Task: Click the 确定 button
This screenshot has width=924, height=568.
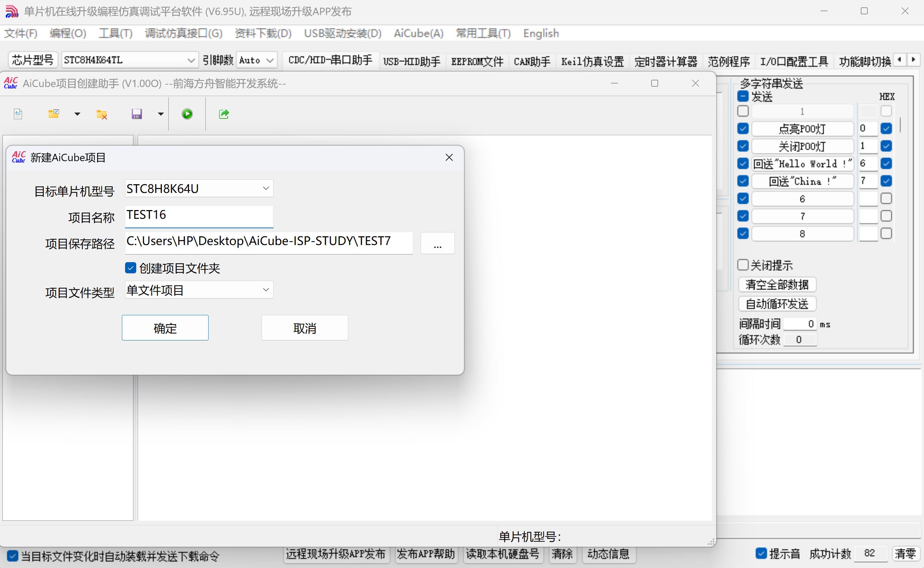Action: coord(165,328)
